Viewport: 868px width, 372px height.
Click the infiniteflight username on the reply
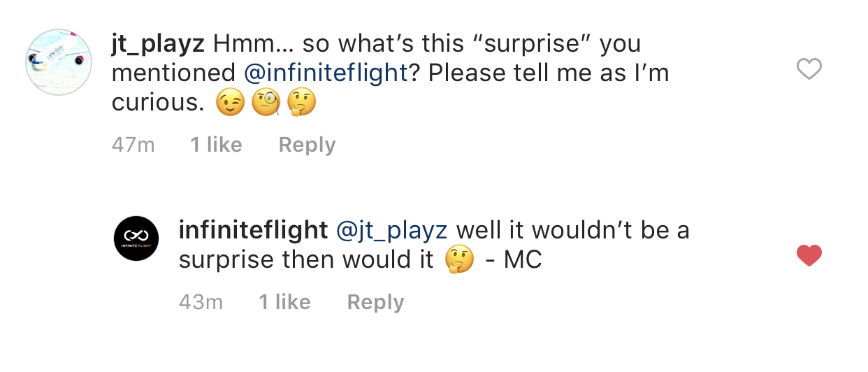click(x=253, y=230)
